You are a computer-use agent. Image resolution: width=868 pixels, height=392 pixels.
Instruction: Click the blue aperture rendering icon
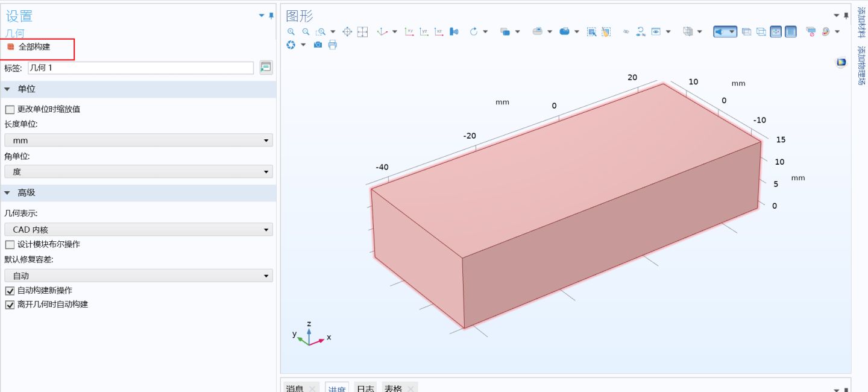[291, 45]
